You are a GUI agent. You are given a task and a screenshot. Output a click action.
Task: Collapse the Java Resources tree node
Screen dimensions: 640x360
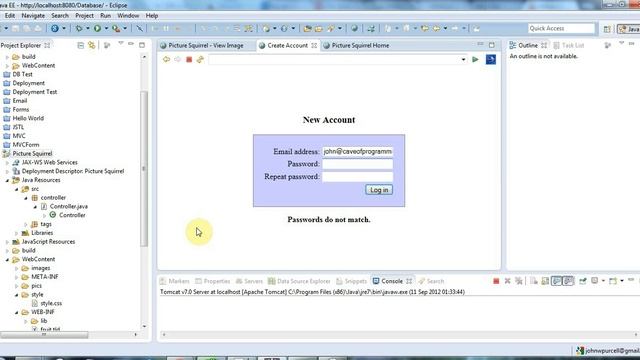tap(7, 180)
